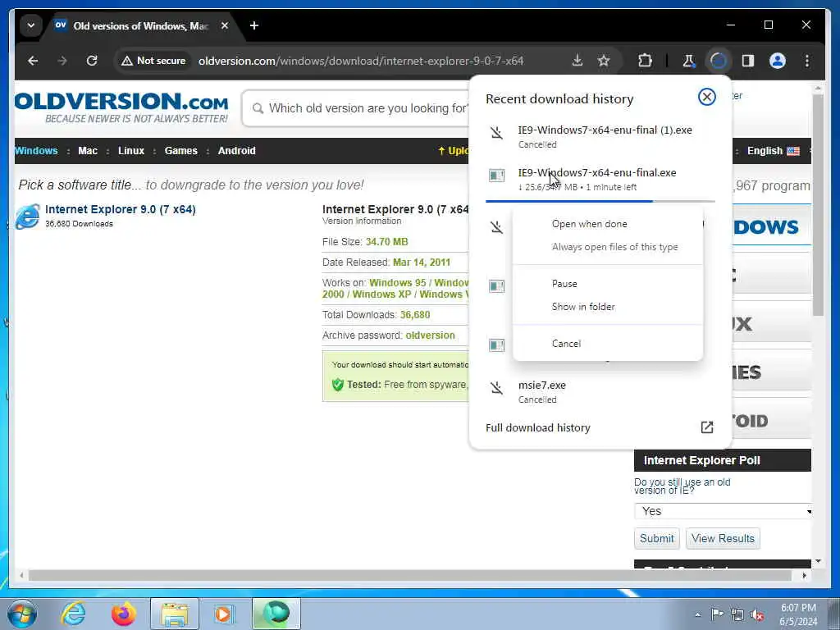Open the Extensions puzzle icon
The image size is (840, 630).
pyautogui.click(x=645, y=61)
